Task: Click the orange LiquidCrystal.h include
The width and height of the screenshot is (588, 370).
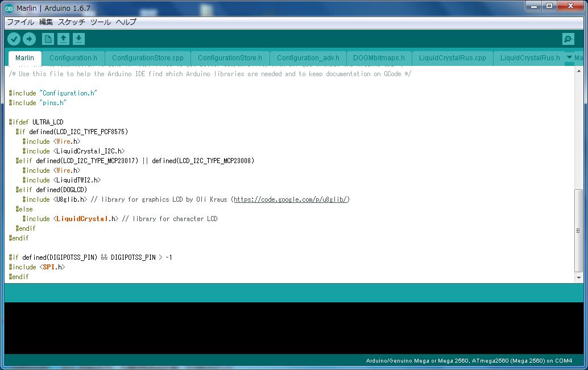Action: (x=70, y=219)
